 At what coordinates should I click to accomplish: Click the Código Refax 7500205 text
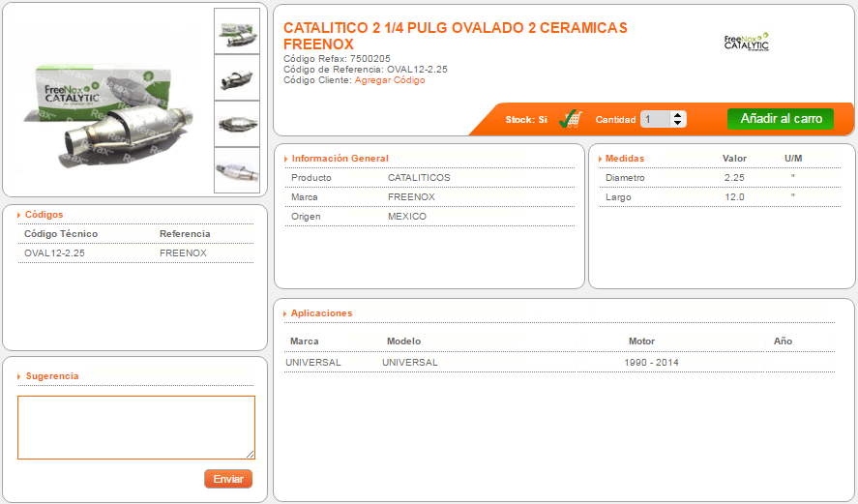pos(337,59)
